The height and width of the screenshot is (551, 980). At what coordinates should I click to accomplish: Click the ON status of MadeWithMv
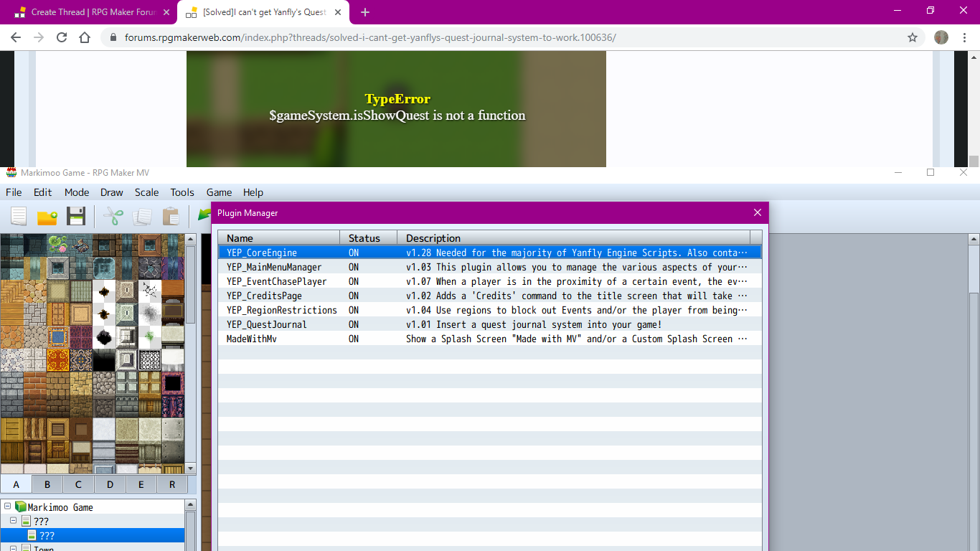[354, 339]
